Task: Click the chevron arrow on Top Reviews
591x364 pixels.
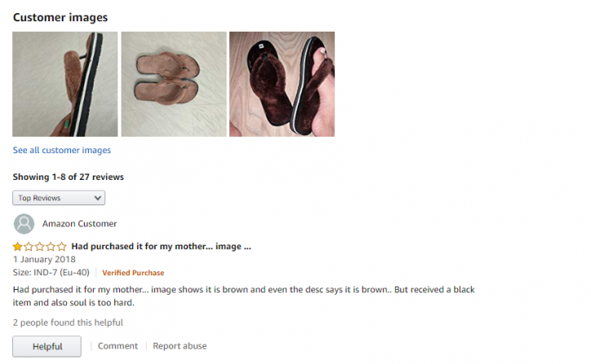Action: click(98, 198)
